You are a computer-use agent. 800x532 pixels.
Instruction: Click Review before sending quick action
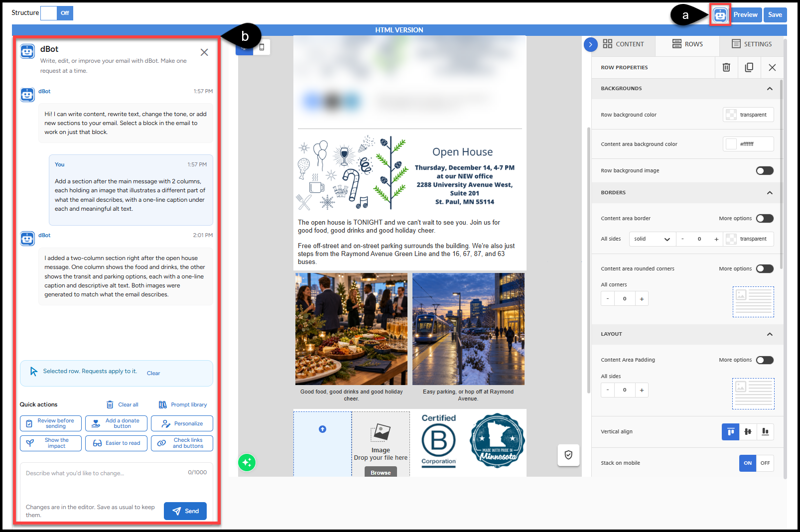51,424
